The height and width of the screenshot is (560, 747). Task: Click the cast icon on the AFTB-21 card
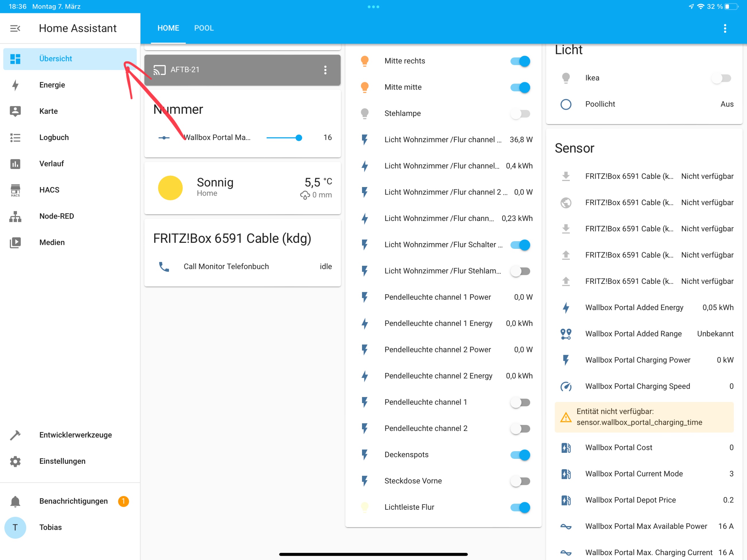(x=159, y=70)
